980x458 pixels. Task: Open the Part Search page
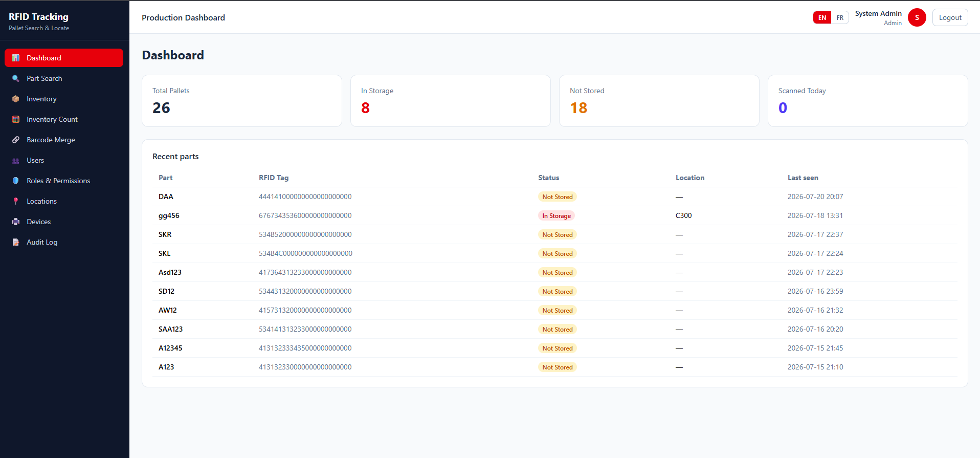point(64,78)
